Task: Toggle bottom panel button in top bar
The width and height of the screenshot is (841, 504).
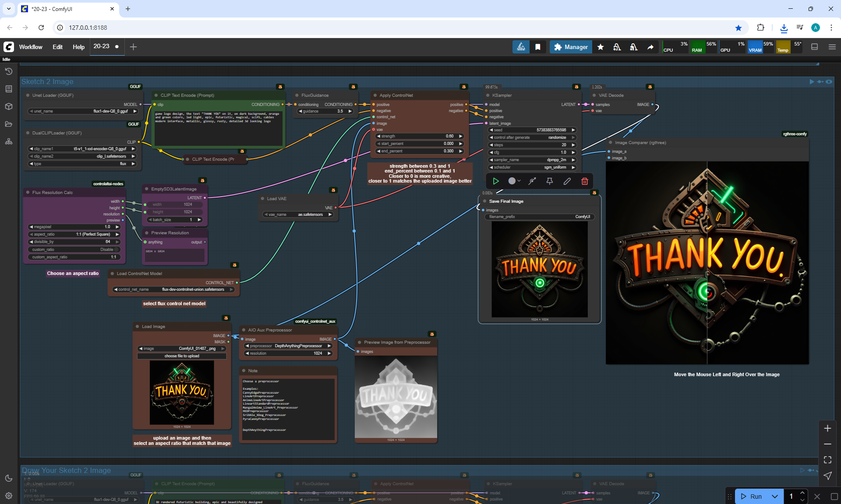Action: [x=814, y=47]
